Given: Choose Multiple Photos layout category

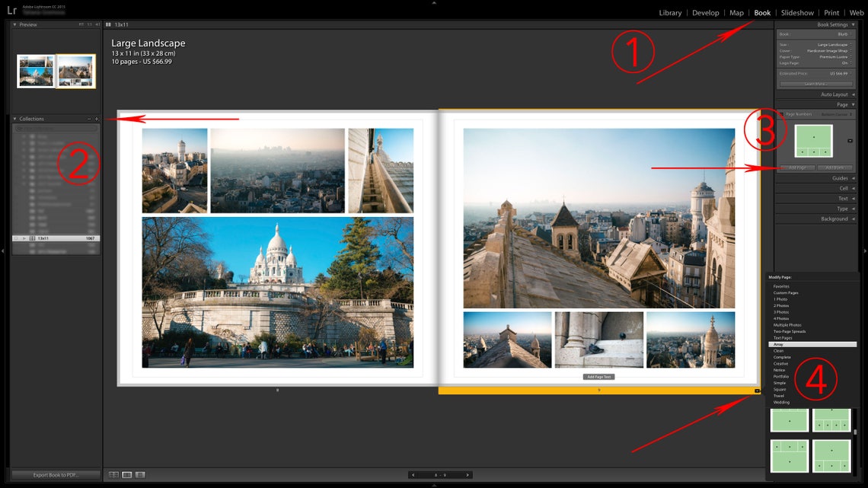Looking at the screenshot, I should coord(787,325).
